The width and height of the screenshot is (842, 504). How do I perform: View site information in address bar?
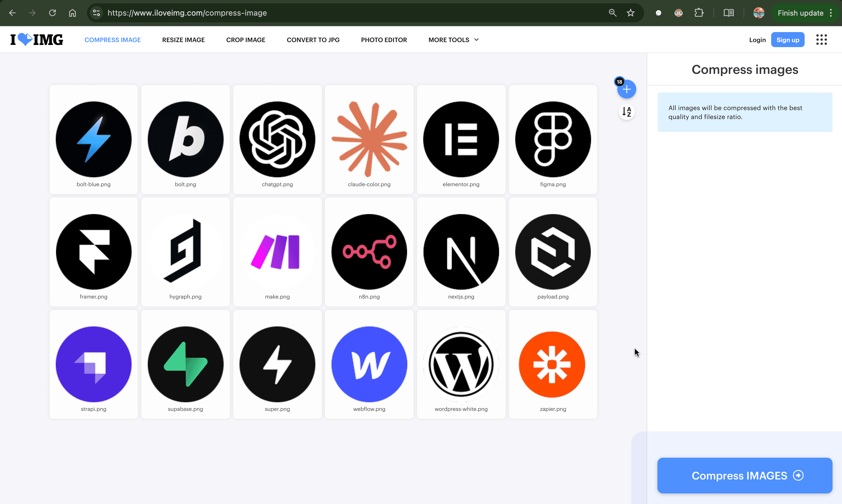[x=96, y=13]
